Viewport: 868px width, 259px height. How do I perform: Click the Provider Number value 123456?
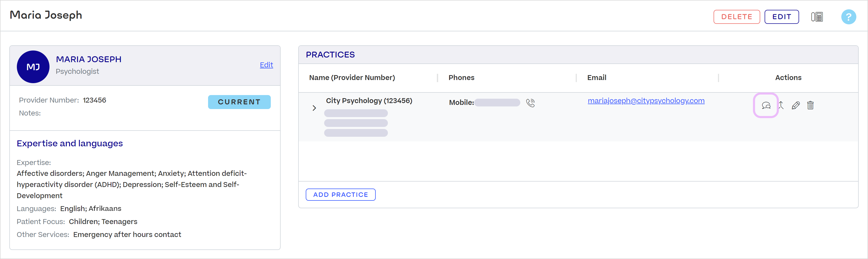(94, 100)
